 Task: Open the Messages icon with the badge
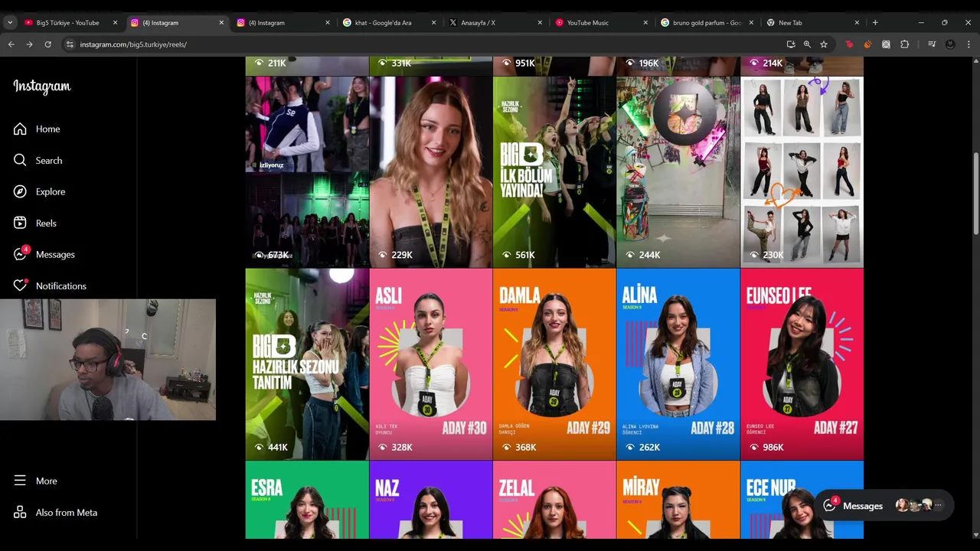pyautogui.click(x=20, y=254)
